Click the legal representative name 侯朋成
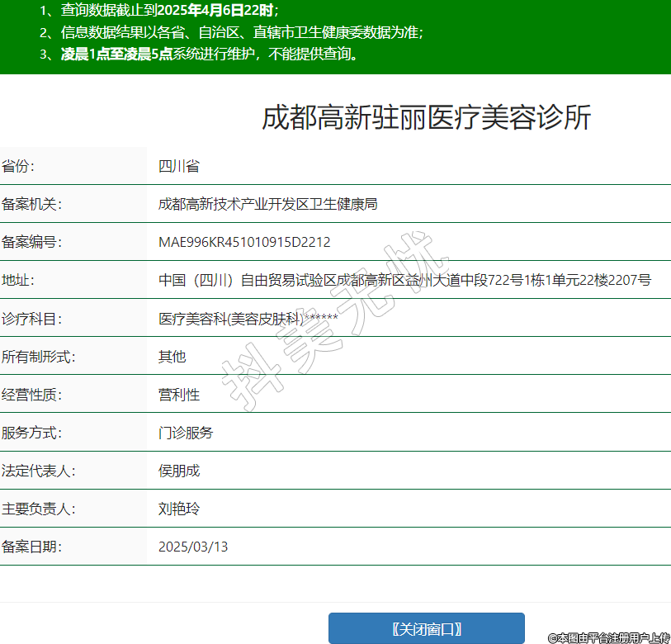Viewport: 671px width, 644px height. [179, 471]
